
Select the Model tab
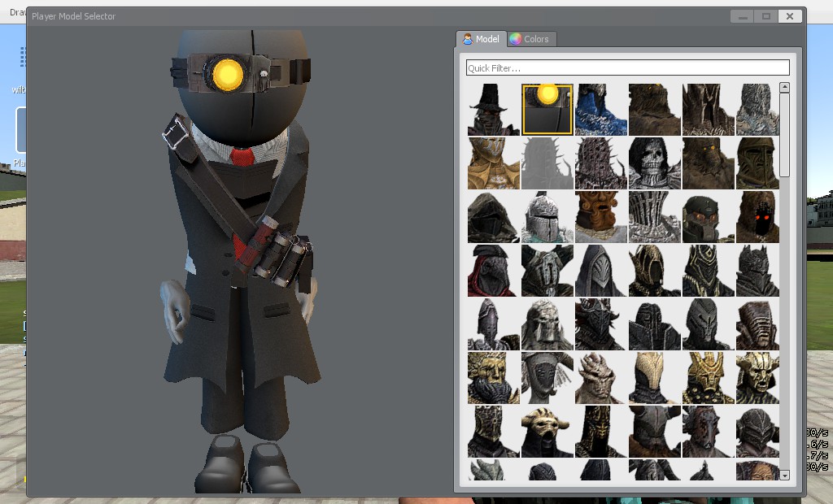pos(482,39)
